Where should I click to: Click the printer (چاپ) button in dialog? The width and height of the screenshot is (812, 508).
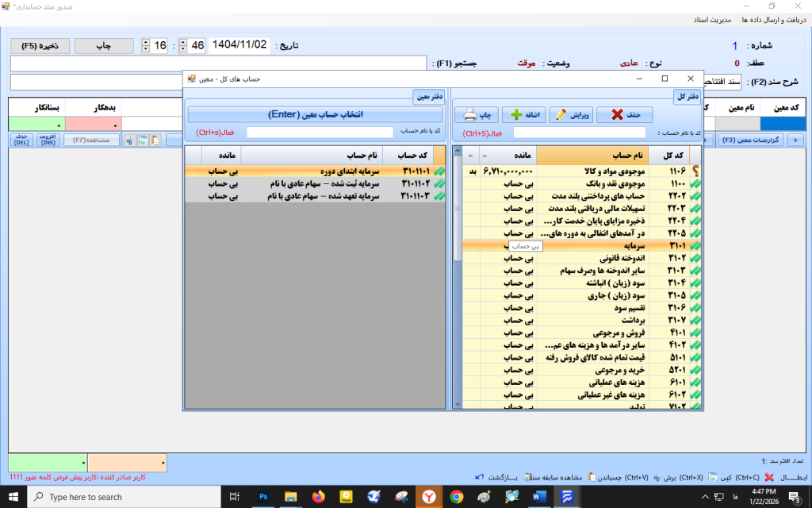[476, 115]
